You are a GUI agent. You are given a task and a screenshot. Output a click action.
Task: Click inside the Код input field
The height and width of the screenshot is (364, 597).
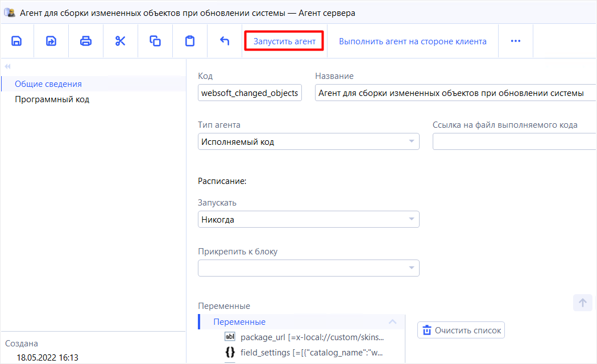249,93
